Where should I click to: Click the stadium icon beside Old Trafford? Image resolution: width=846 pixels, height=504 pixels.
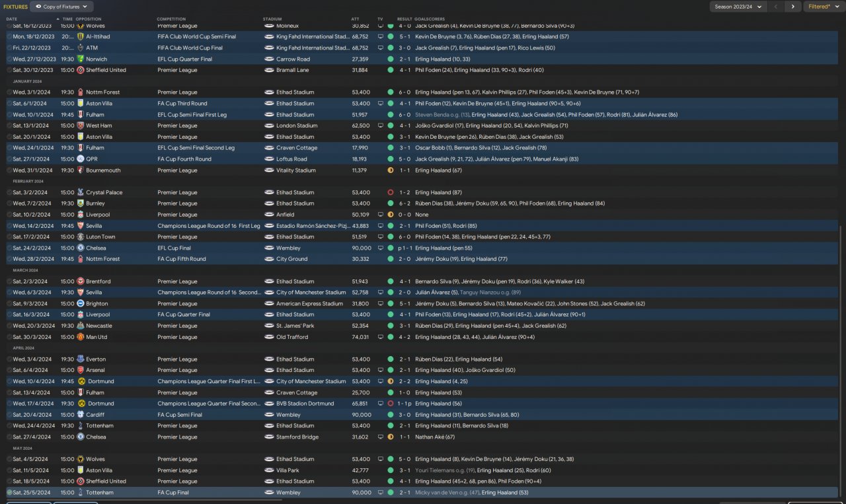point(269,337)
